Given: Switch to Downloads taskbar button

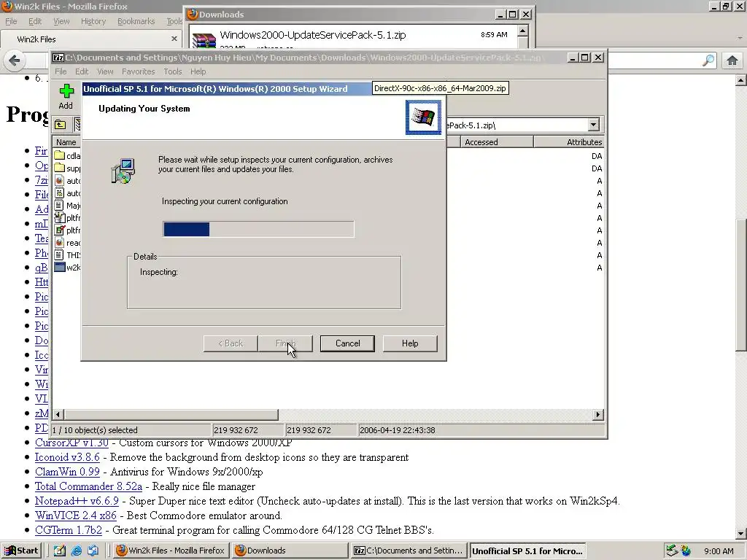Looking at the screenshot, I should (x=290, y=551).
